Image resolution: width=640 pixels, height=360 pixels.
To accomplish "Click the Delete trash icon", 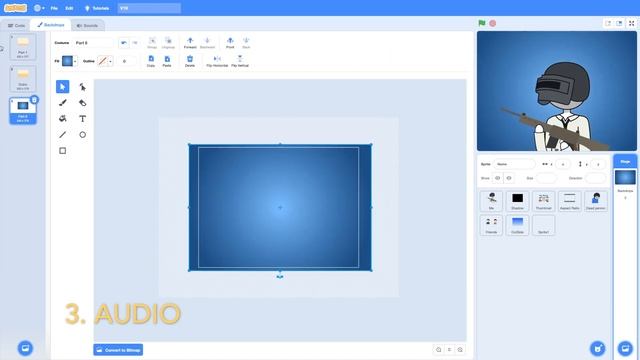I will [x=190, y=61].
